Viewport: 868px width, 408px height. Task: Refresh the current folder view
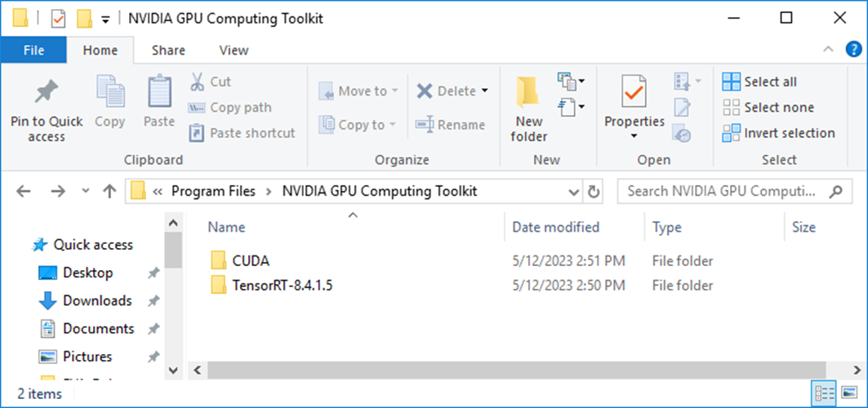594,193
